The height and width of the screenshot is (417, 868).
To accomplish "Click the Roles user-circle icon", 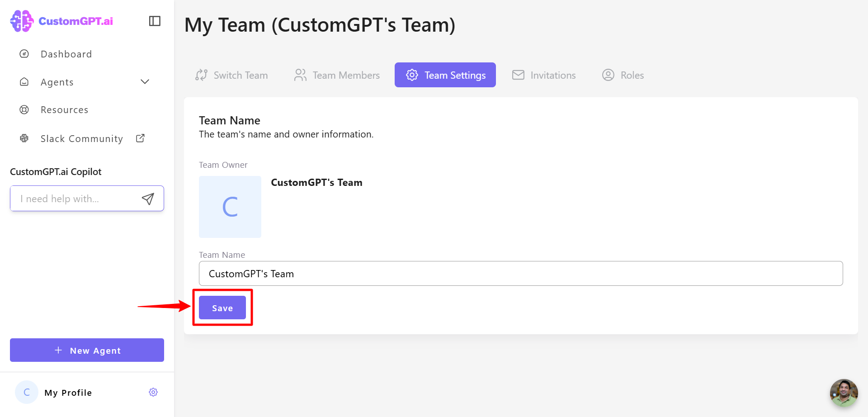I will click(608, 75).
